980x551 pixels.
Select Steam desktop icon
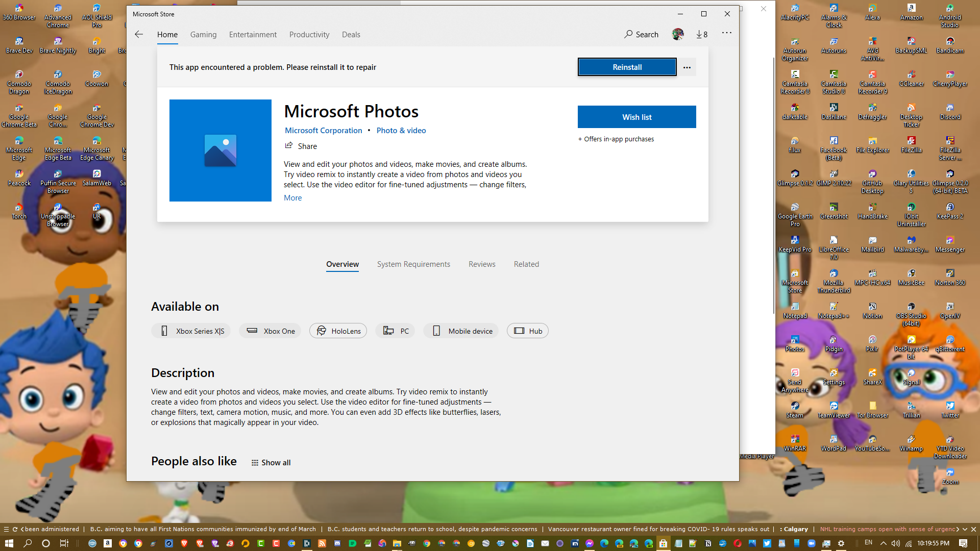[795, 411]
